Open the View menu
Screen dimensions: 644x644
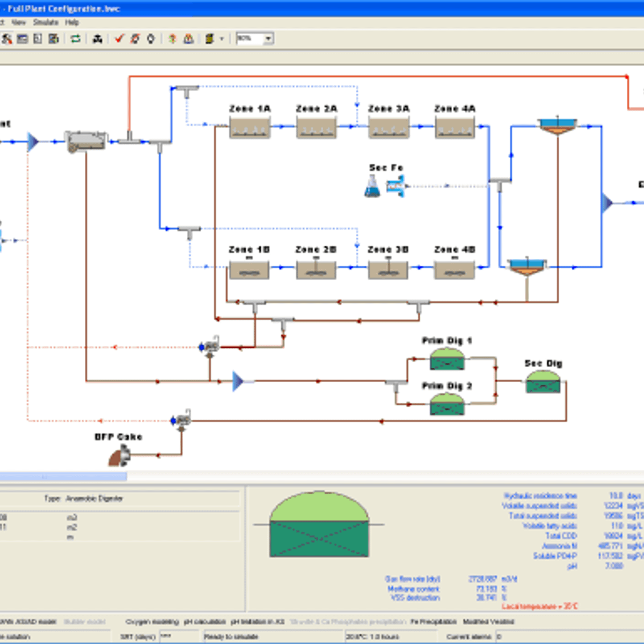pos(19,23)
